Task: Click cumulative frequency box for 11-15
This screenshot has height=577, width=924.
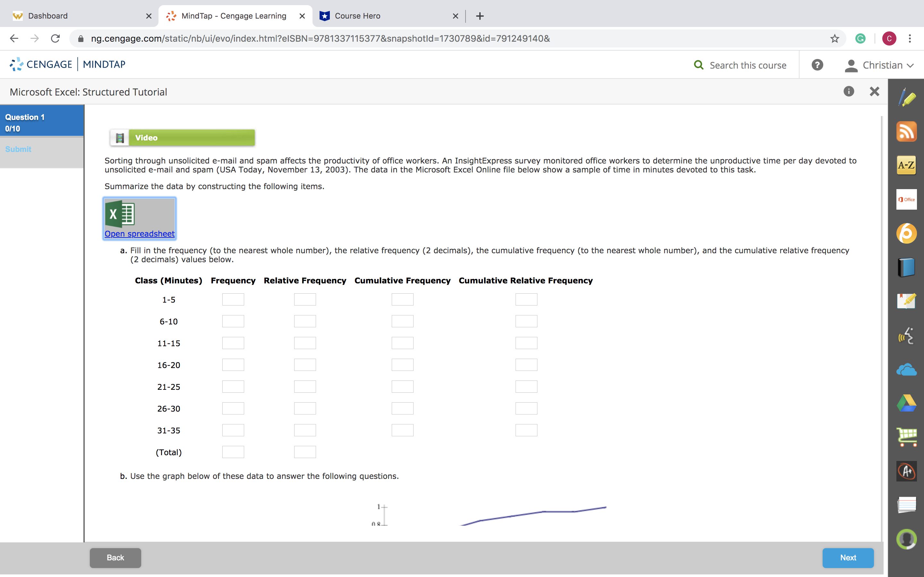Action: [402, 343]
